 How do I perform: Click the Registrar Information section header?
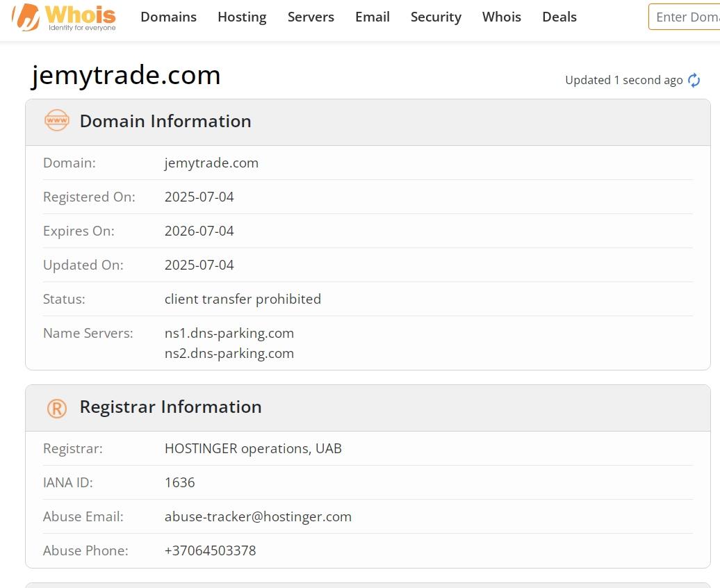click(x=368, y=408)
